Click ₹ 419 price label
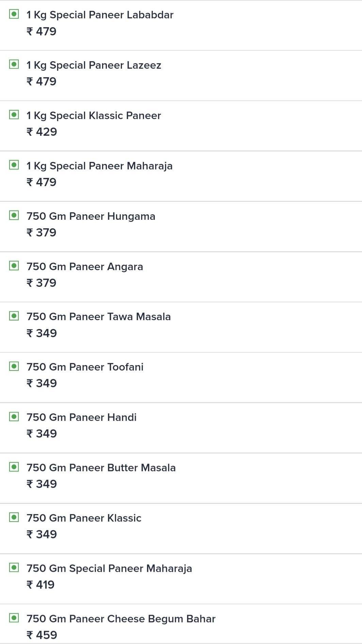Viewport: 362px width, 644px height. 40,585
